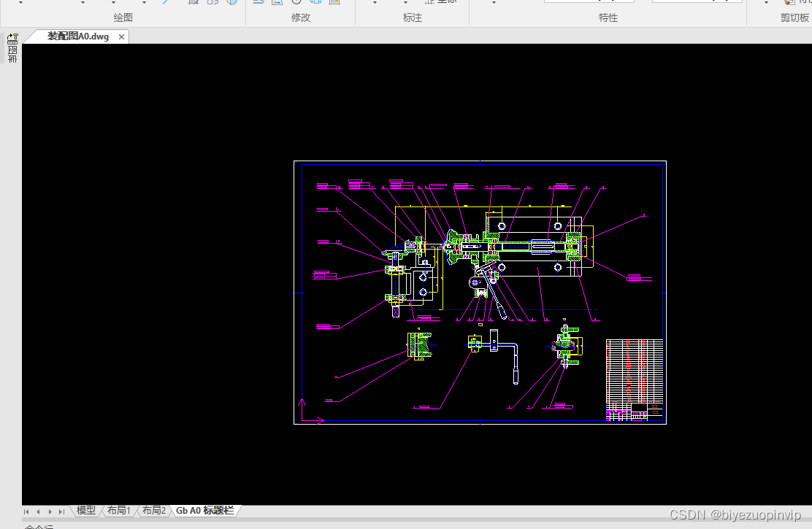Expand the 特性 ribbon panel title
The height and width of the screenshot is (529, 812).
(608, 18)
